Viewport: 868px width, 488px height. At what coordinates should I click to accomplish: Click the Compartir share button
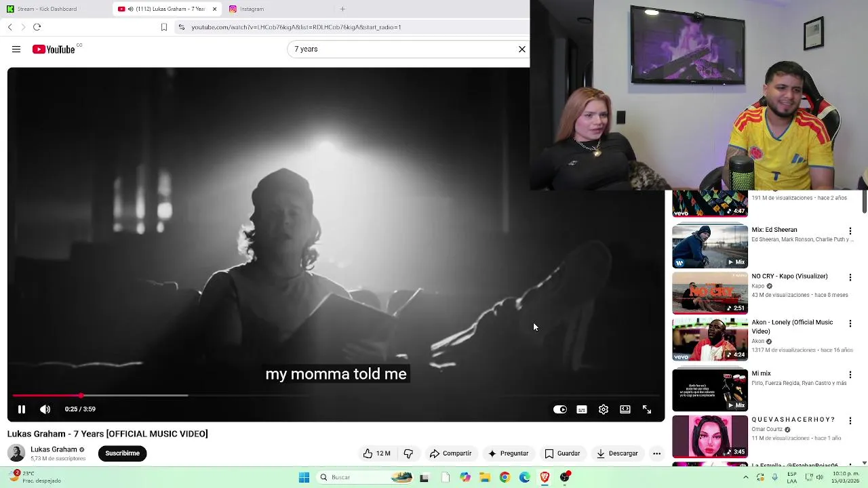pos(450,453)
